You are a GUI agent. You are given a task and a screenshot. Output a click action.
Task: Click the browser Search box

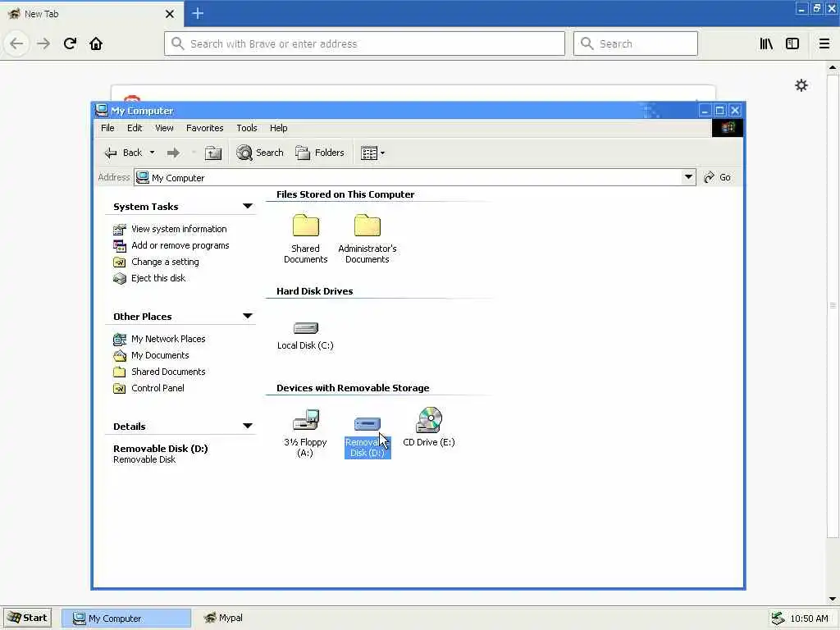(x=636, y=43)
